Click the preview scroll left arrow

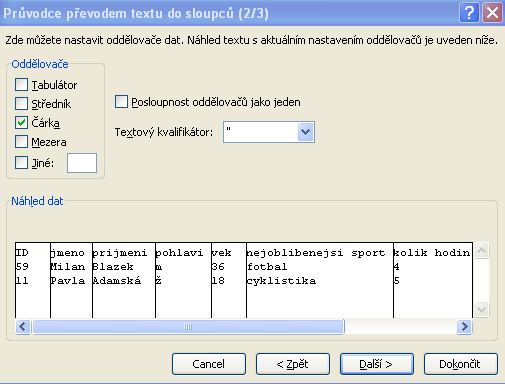pos(23,326)
